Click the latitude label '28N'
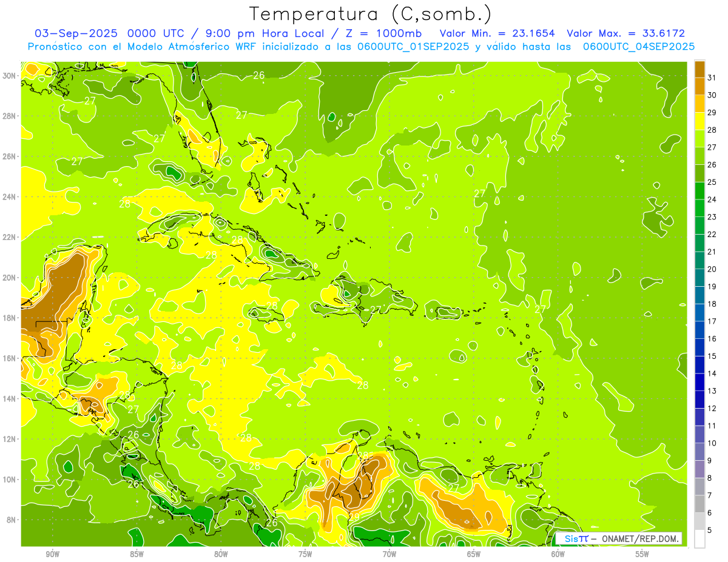 point(10,116)
